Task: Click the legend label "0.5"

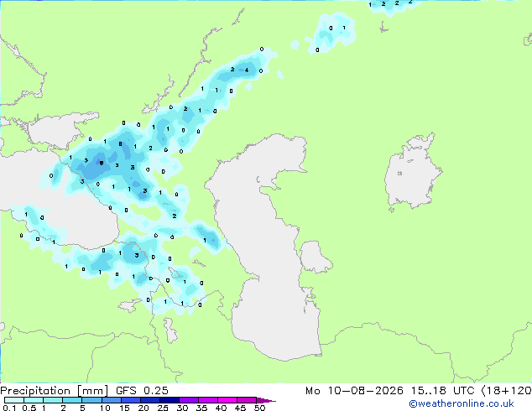Action: [29, 408]
